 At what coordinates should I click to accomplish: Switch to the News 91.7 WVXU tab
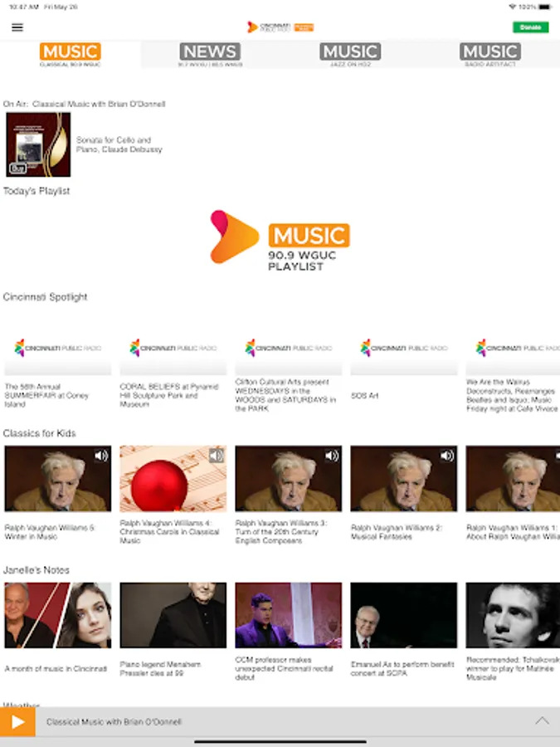point(210,54)
